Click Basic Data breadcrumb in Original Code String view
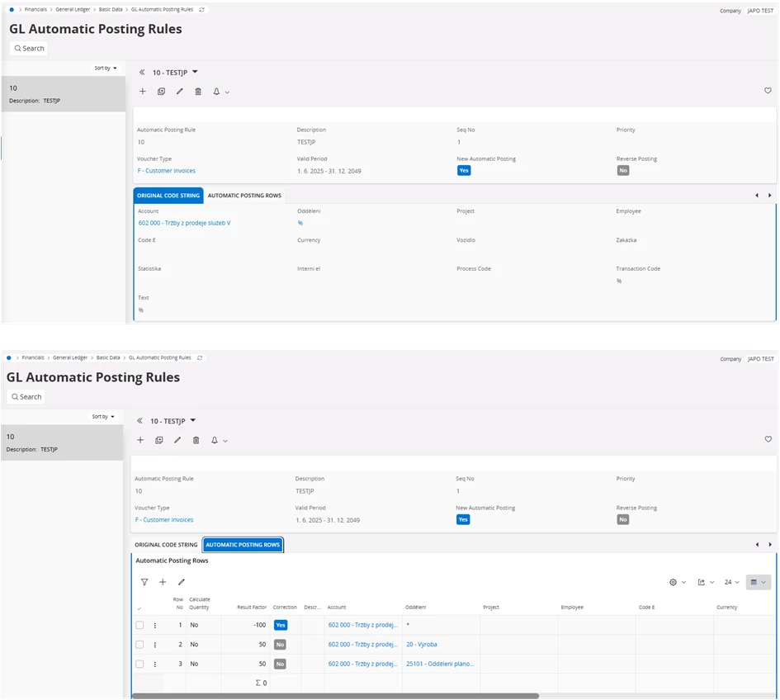This screenshot has height=700, width=780. click(x=111, y=9)
